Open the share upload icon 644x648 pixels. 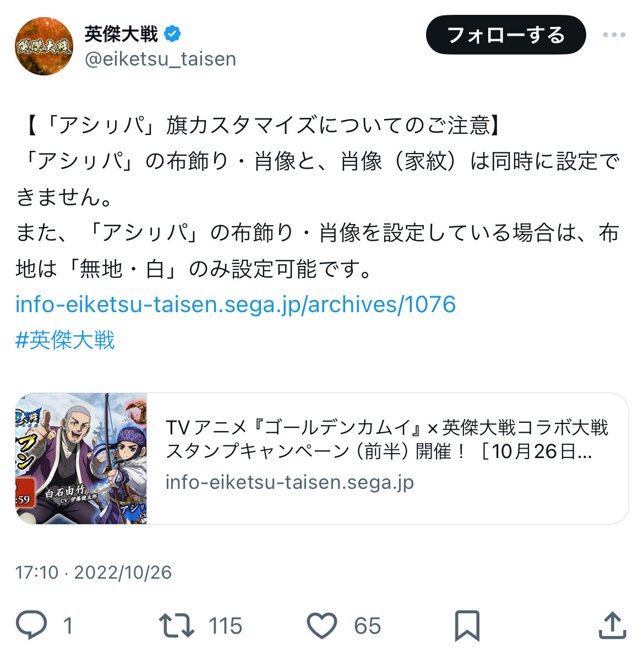613,625
